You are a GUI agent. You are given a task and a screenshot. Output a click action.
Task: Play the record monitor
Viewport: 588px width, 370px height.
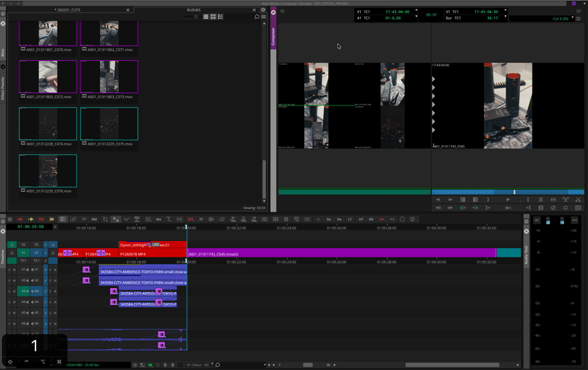point(507,200)
